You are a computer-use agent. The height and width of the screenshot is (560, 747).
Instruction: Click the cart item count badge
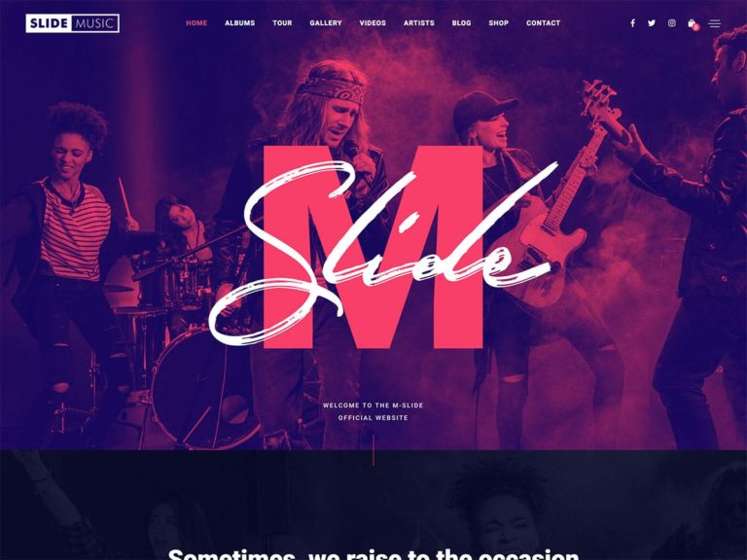[x=696, y=27]
